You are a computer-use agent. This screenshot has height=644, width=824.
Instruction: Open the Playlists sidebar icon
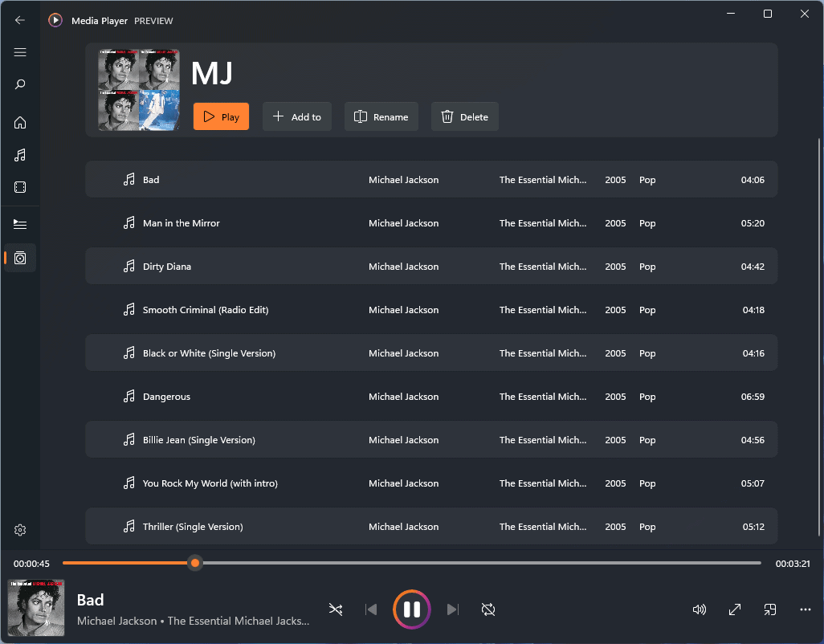tap(20, 258)
